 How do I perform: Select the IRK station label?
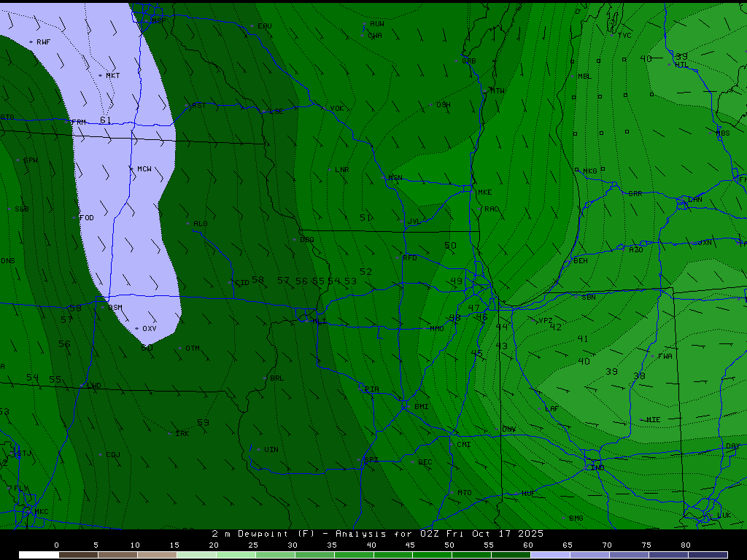coord(182,433)
